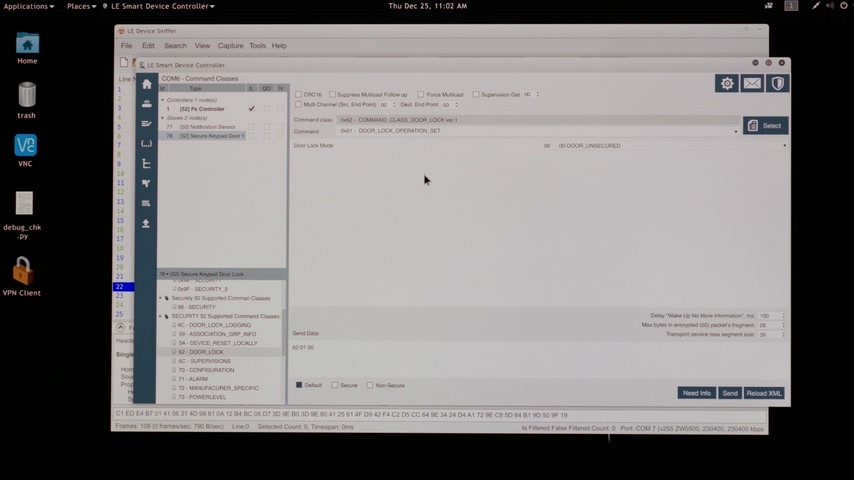Toggle Suppress Multicast Follow up checkbox

333,95
